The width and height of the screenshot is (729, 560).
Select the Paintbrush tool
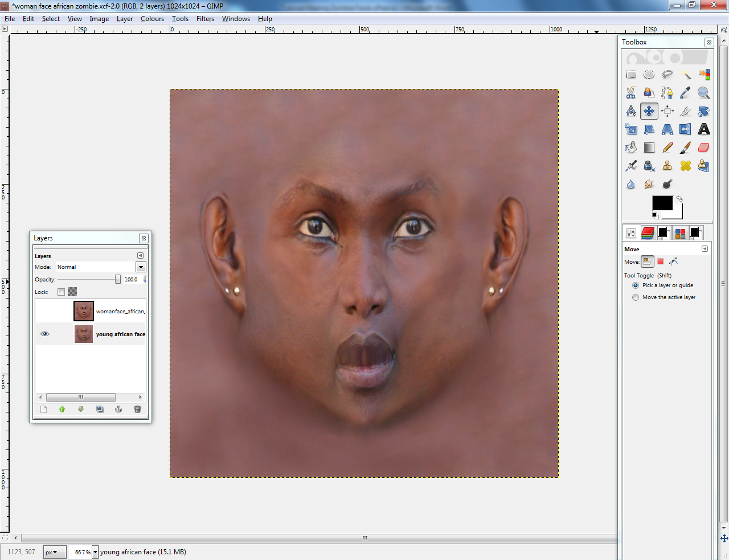686,148
